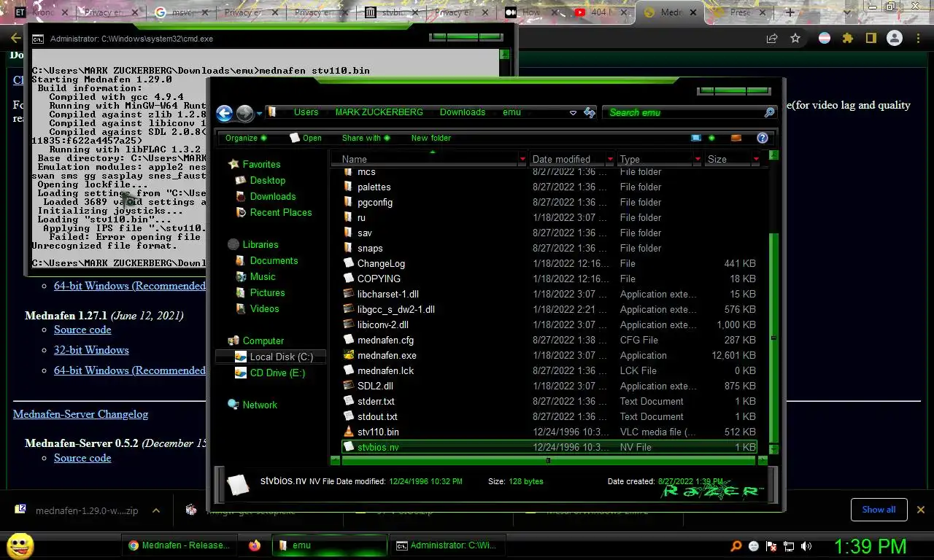Launch Firefox from the taskbar

[x=254, y=545]
